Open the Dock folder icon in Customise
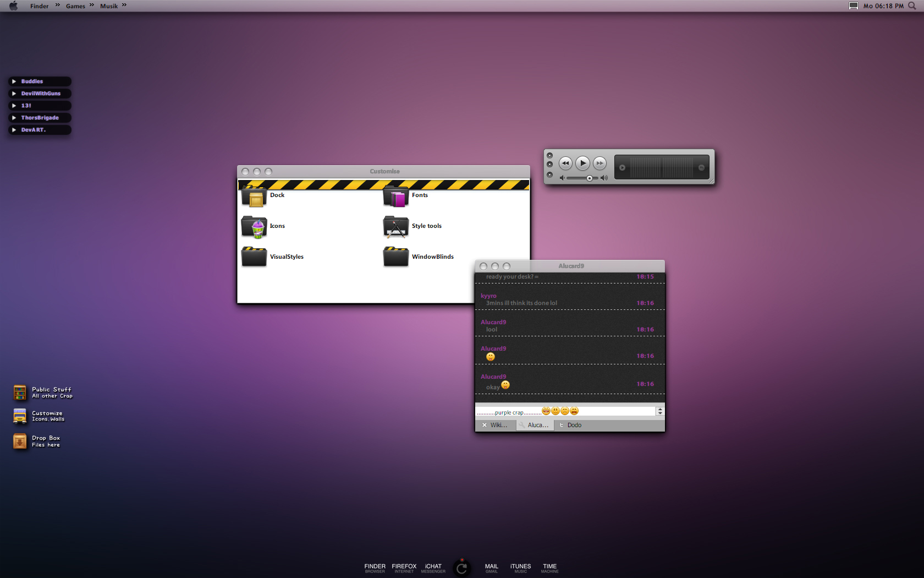The image size is (924, 578). pos(254,196)
